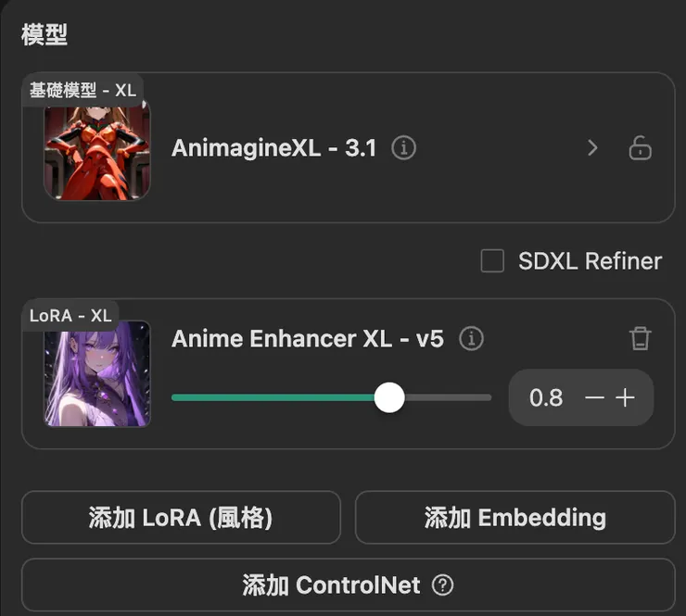Click the 模型 section heading
This screenshot has height=616, width=686.
click(44, 35)
